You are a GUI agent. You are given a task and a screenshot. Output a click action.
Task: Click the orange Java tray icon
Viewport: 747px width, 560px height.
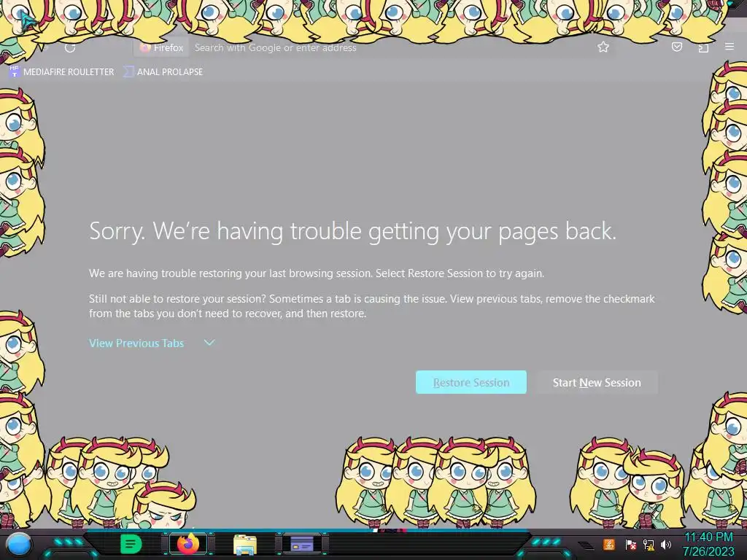(x=608, y=544)
